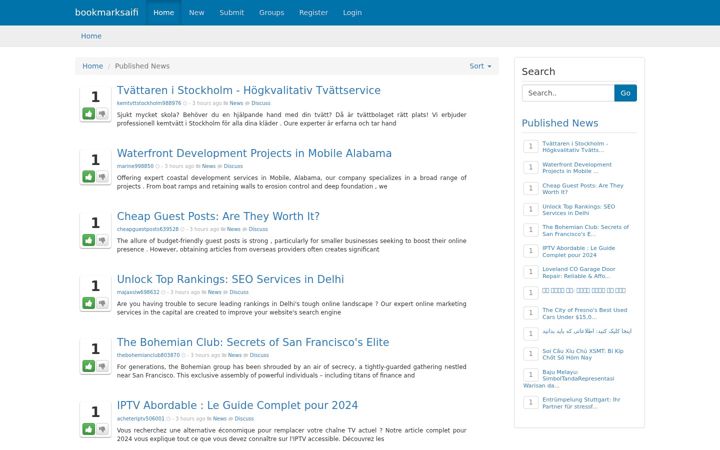This screenshot has width=720, height=450.
Task: Upvote Cheap Guest Posts article
Action: point(89,240)
